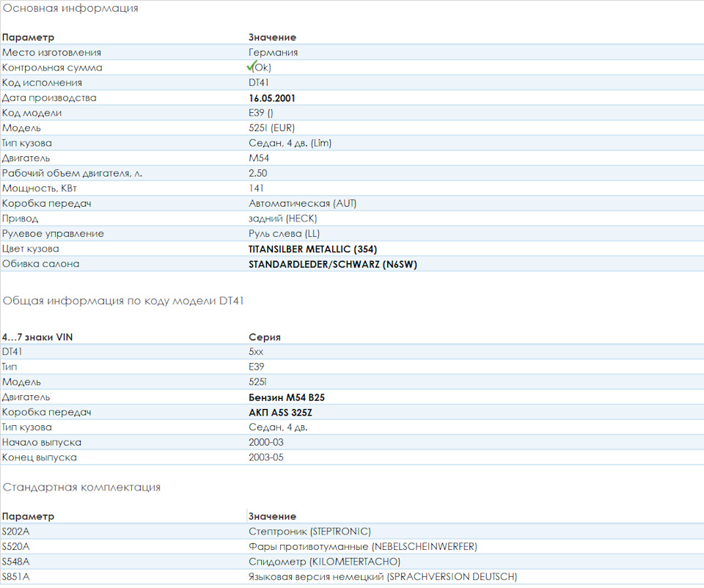Click the 'Мощность, КВт' label
The height and width of the screenshot is (588, 704).
pos(40,188)
